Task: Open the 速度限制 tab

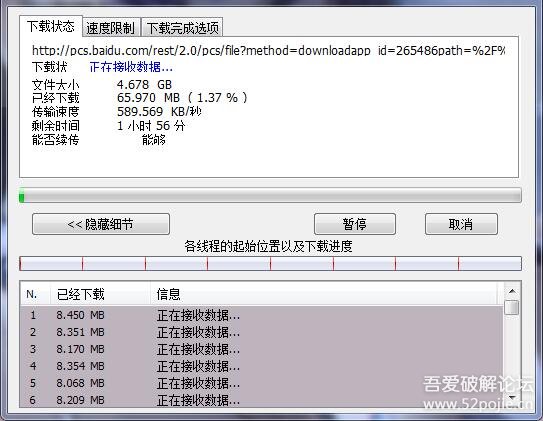Action: tap(111, 28)
